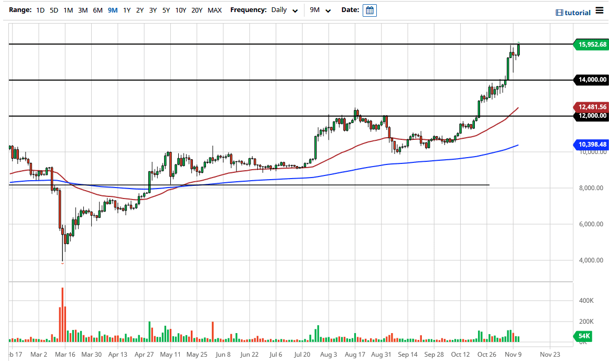Viewport: 609px width, 364px height.
Task: Click the Range menu label
Action: coord(20,9)
